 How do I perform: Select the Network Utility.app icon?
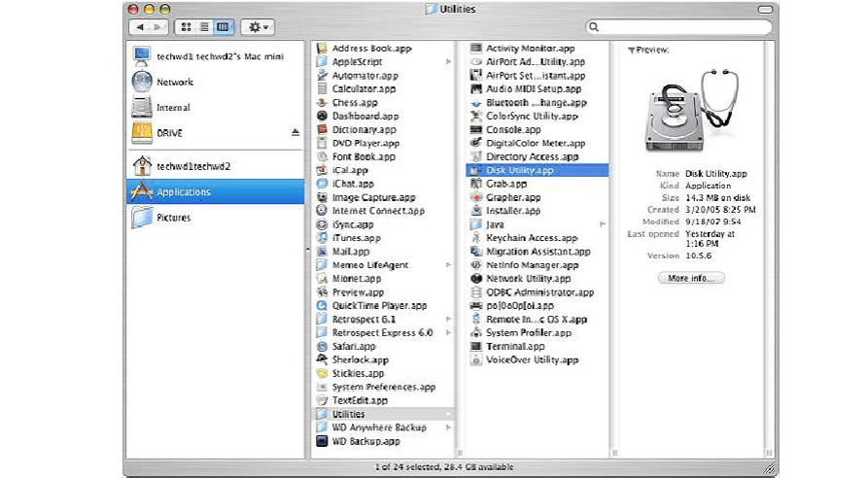[476, 279]
